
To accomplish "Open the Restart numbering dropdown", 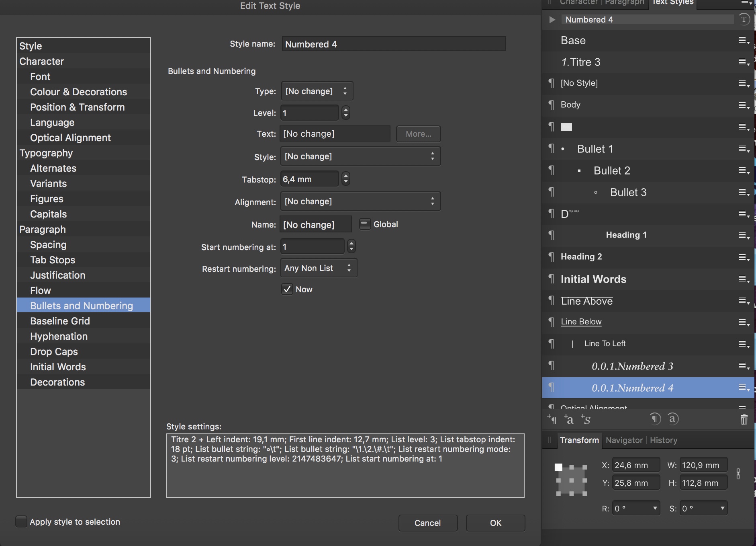I will pyautogui.click(x=319, y=268).
